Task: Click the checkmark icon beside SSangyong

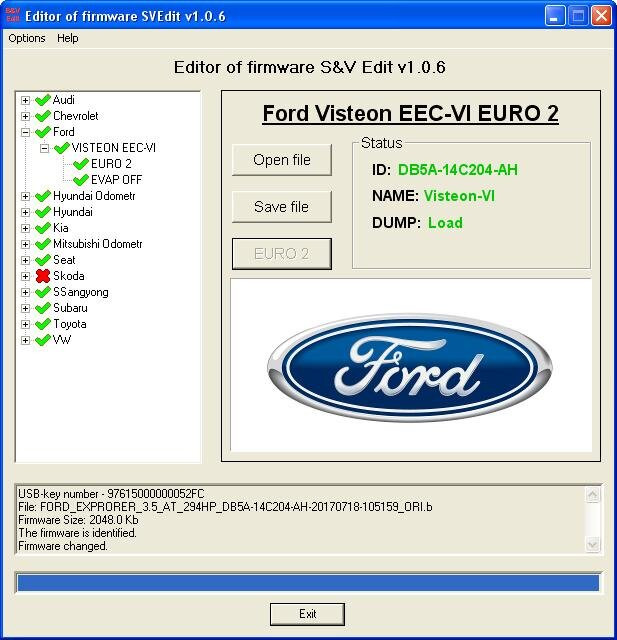Action: tap(42, 292)
